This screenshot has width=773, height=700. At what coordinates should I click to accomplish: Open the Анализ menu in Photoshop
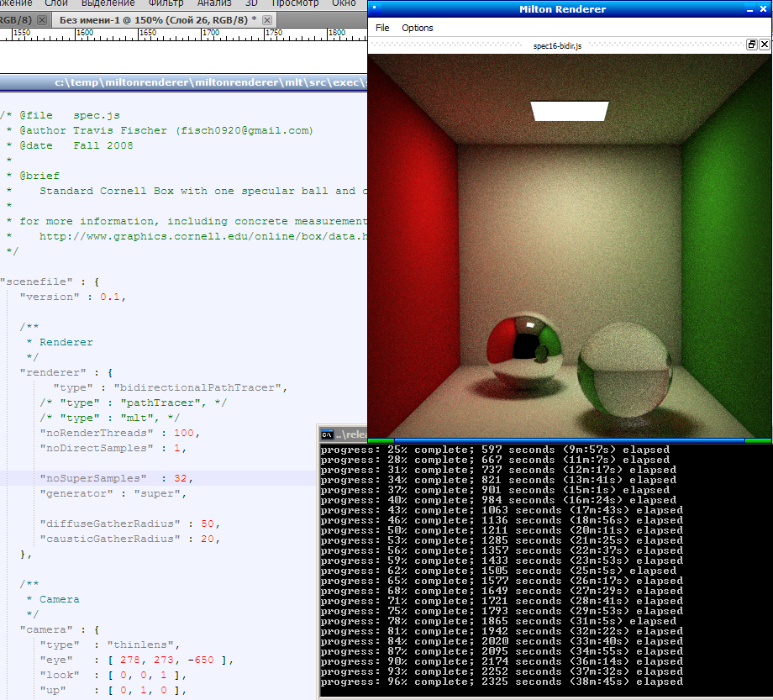214,3
